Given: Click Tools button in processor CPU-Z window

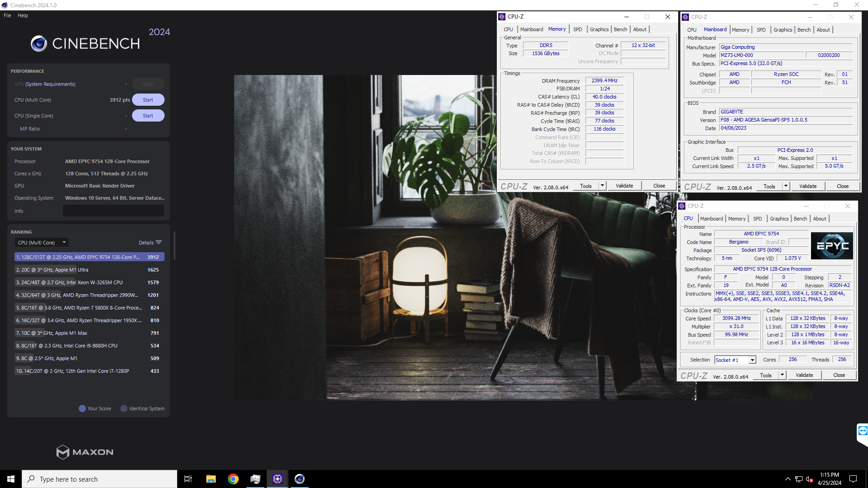Looking at the screenshot, I should coord(766,375).
